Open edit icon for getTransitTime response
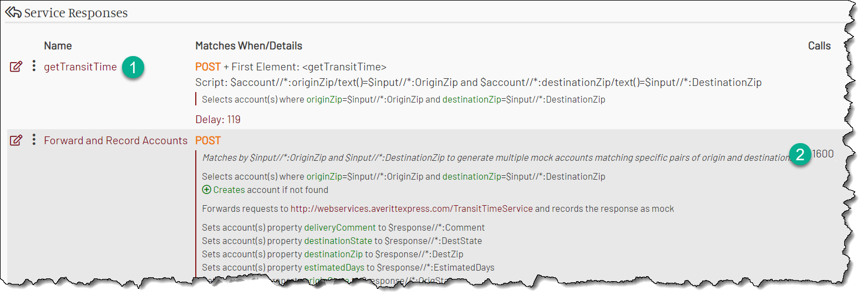This screenshot has height=300, width=868. [x=17, y=67]
